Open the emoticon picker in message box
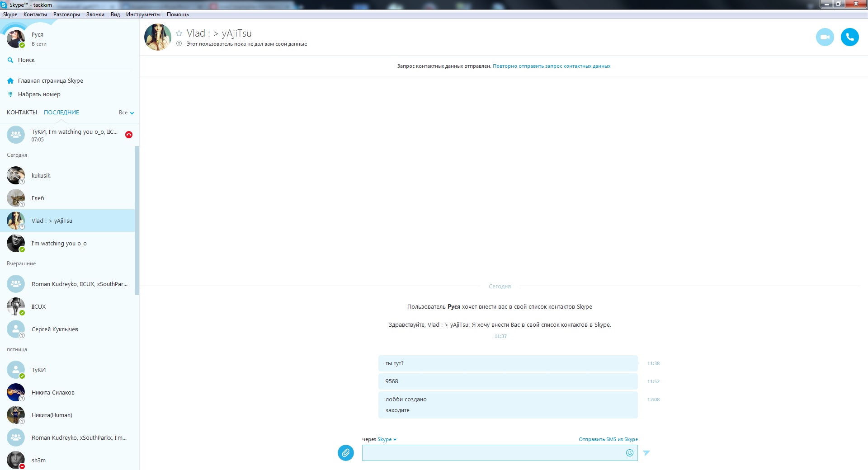This screenshot has width=868, height=470. [x=629, y=453]
